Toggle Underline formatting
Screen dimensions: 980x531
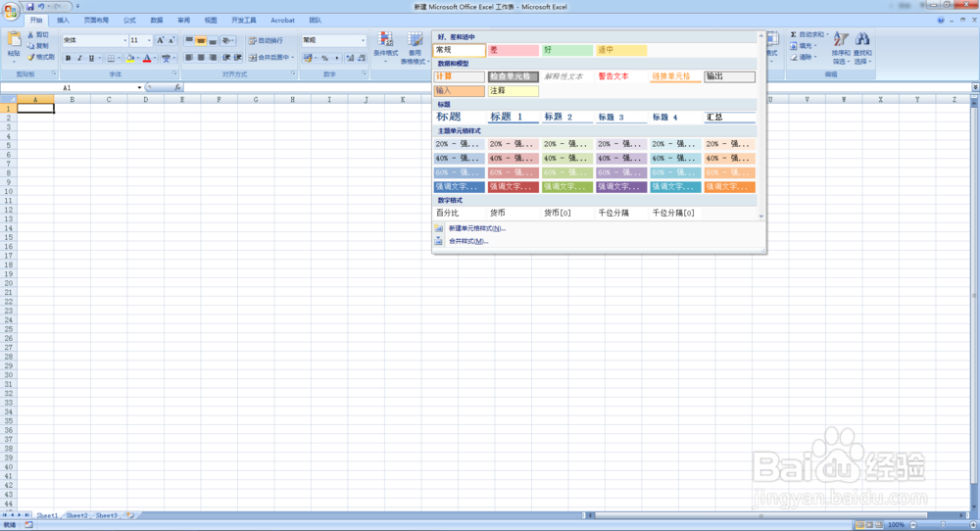click(x=90, y=58)
